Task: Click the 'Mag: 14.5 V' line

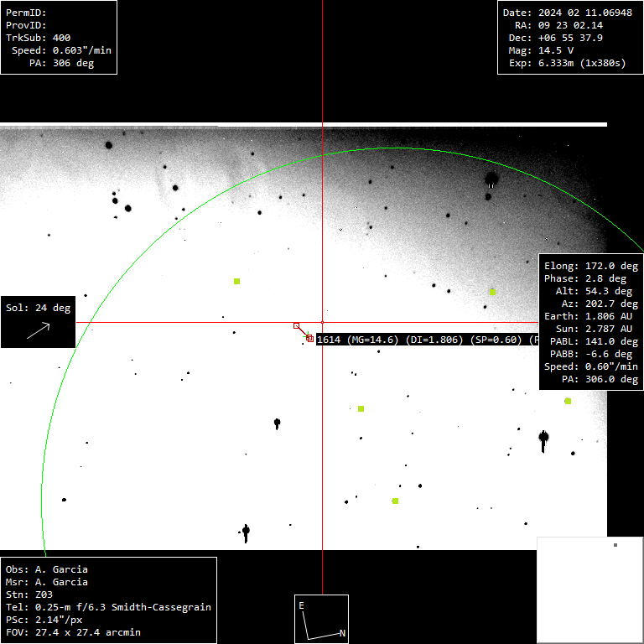Action: pyautogui.click(x=542, y=50)
